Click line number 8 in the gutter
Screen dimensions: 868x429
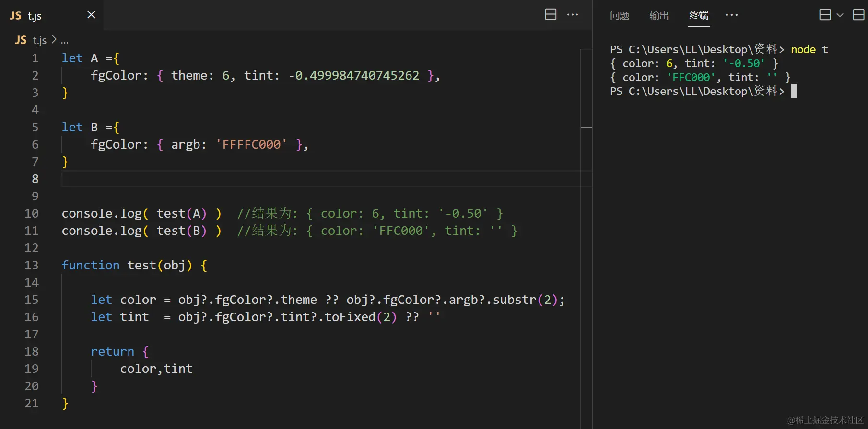pos(35,179)
